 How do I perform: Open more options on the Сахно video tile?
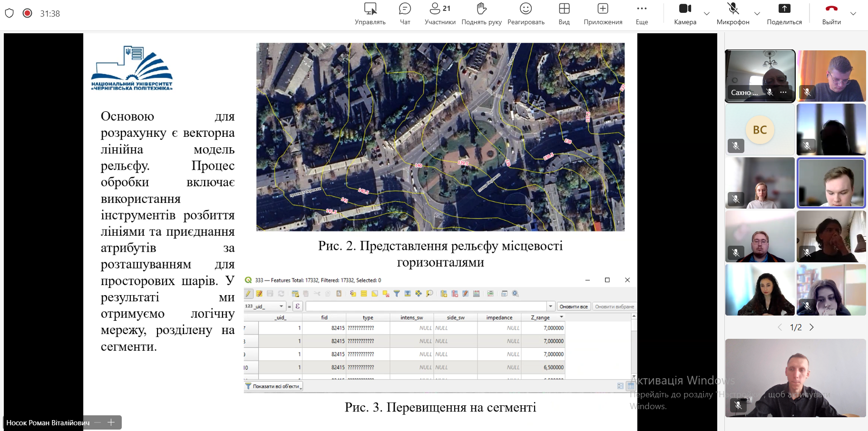pos(783,93)
